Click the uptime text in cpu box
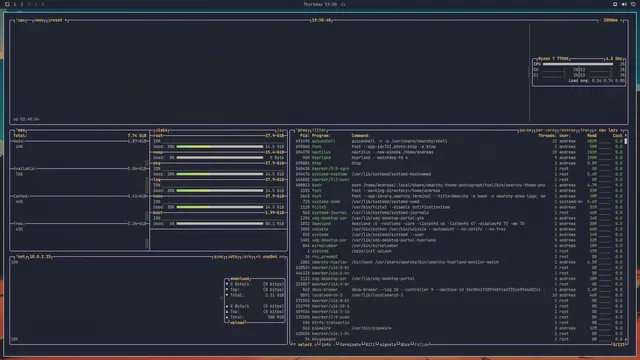Viewport: 640px width, 360px height. pyautogui.click(x=26, y=119)
